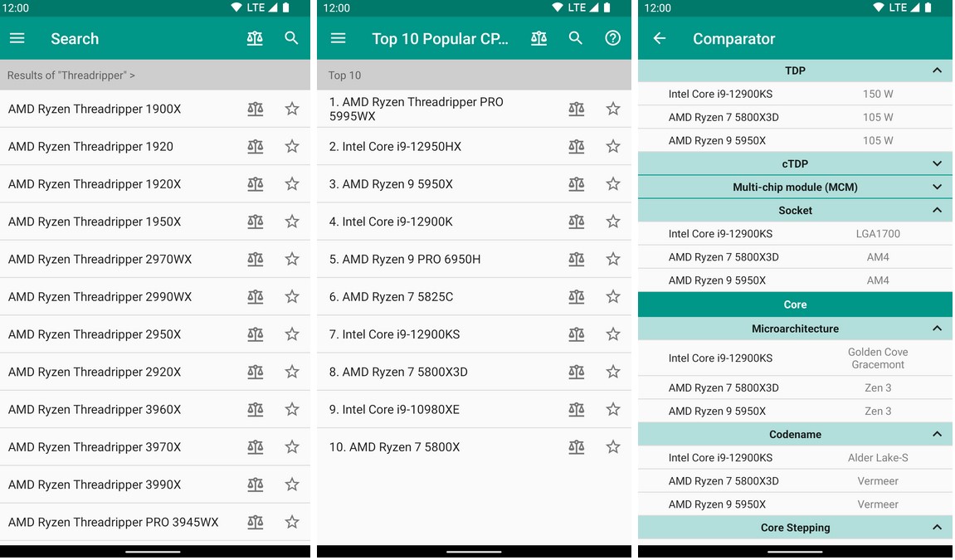Open AMD Ryzen Threadripper 3960X details
This screenshot has height=560, width=955.
click(95, 410)
